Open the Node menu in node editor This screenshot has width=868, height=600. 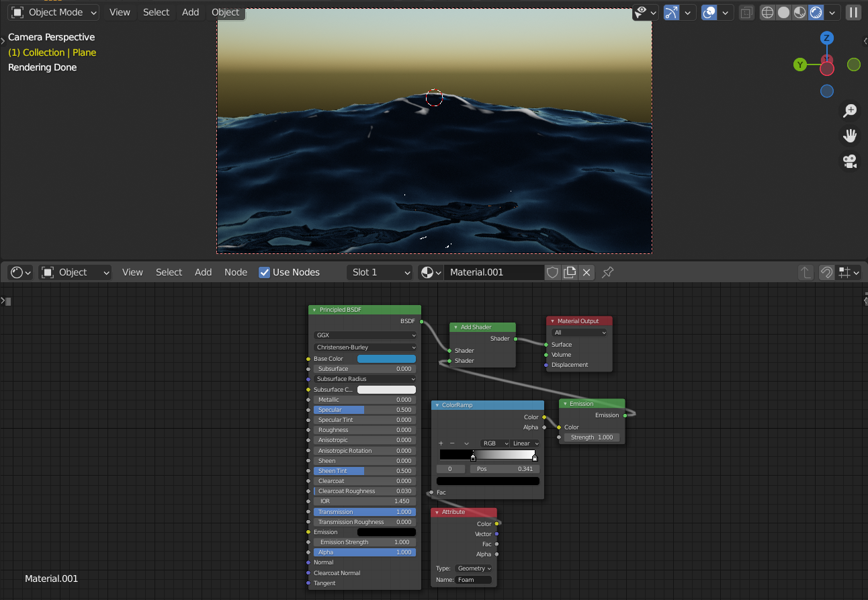235,272
